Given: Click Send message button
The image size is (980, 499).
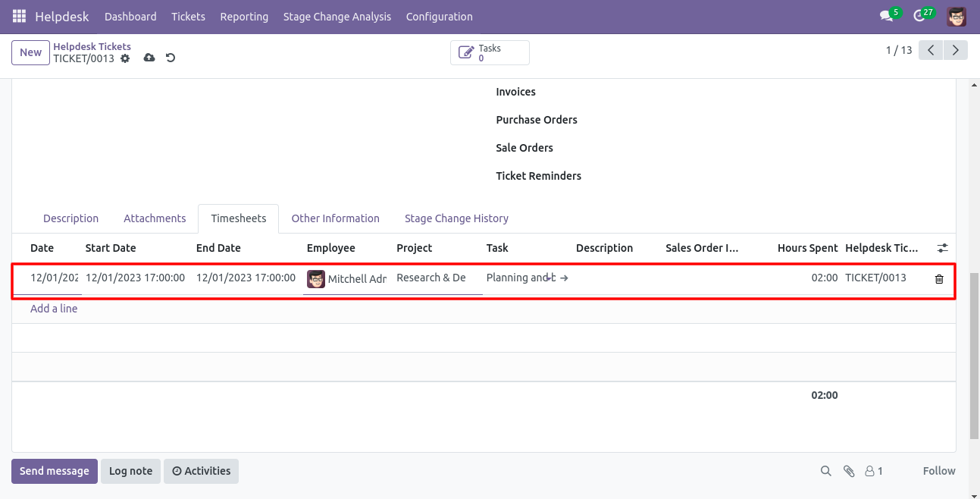Looking at the screenshot, I should [x=55, y=471].
